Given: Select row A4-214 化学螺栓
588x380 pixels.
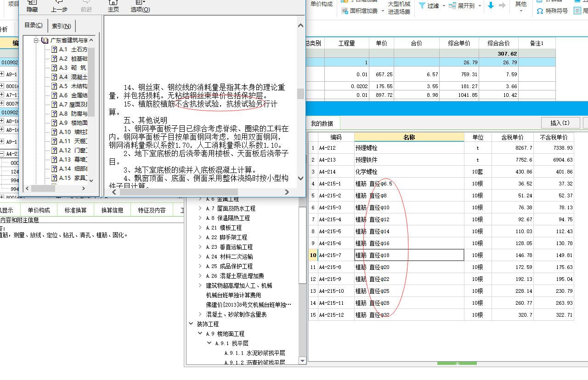Looking at the screenshot, I should coord(441,172).
